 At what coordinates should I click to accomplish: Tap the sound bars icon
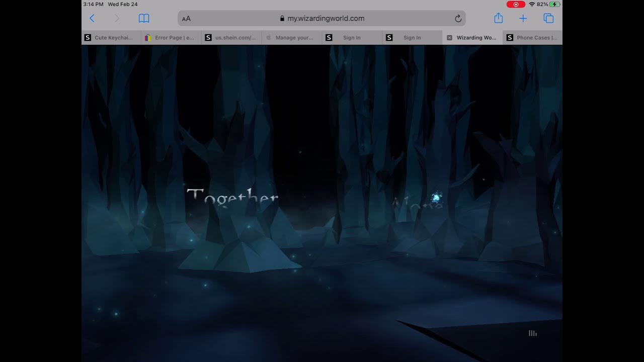533,333
